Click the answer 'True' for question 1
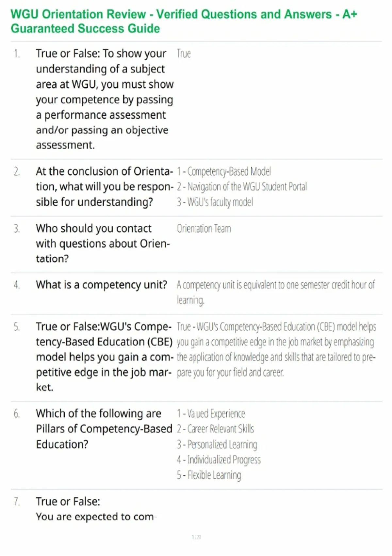 184,54
